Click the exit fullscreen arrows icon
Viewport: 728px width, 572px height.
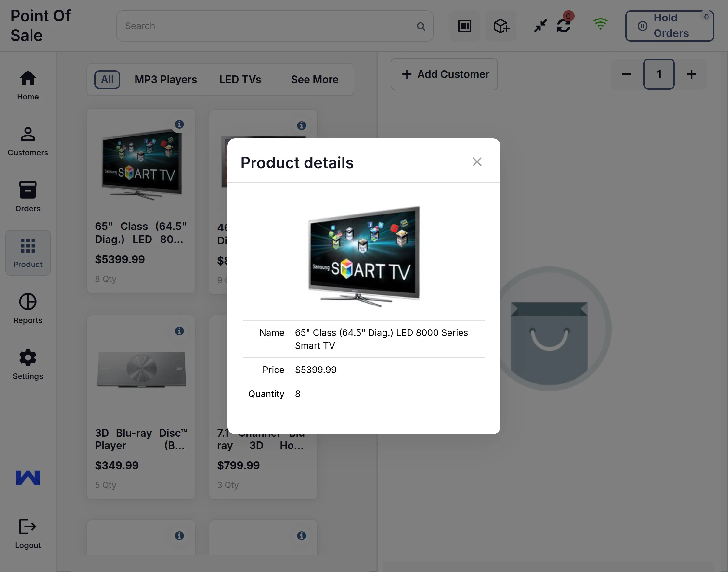pos(540,26)
